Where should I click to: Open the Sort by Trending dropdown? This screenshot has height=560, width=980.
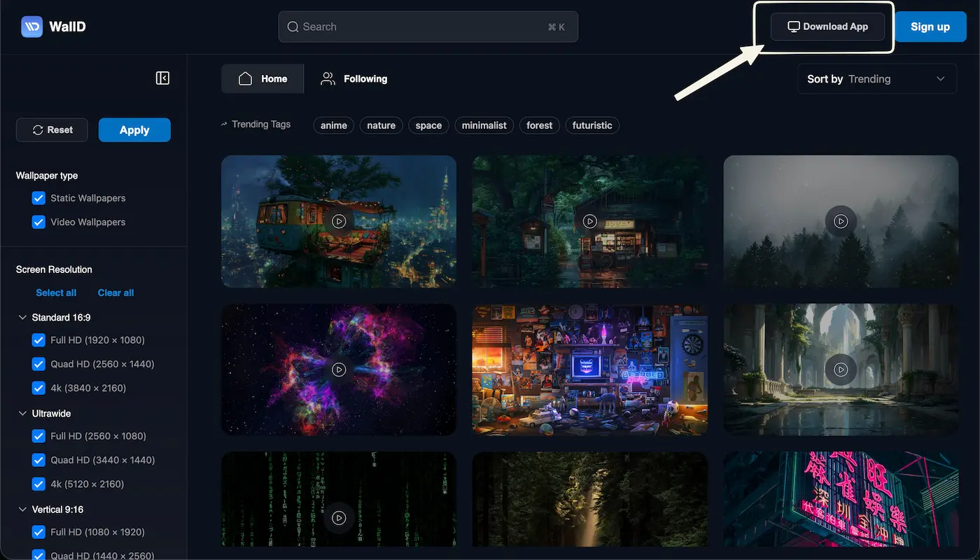[876, 79]
